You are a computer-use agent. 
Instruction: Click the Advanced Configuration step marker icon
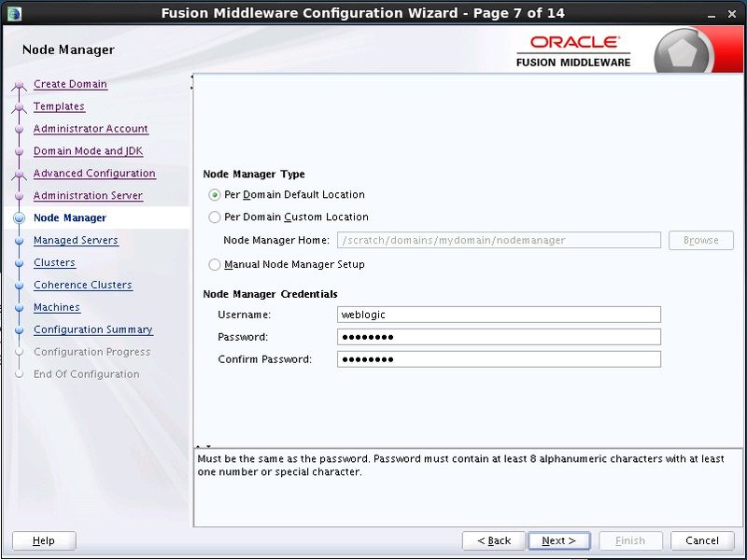19,175
